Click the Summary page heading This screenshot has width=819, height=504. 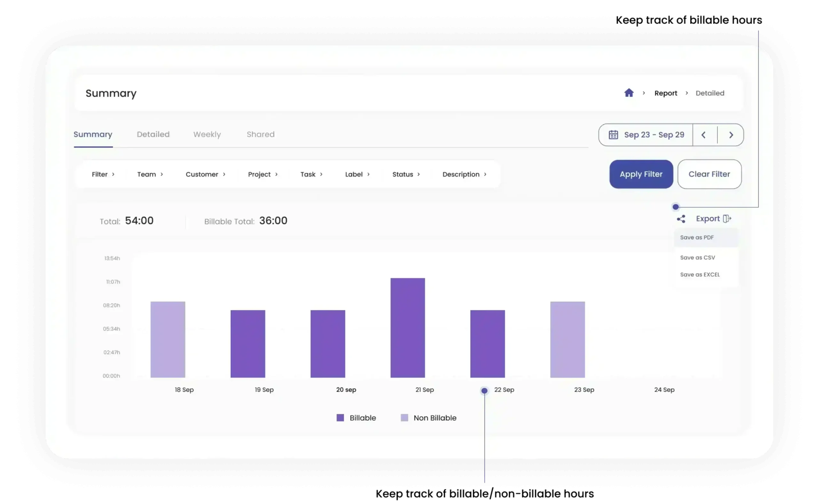pos(111,93)
